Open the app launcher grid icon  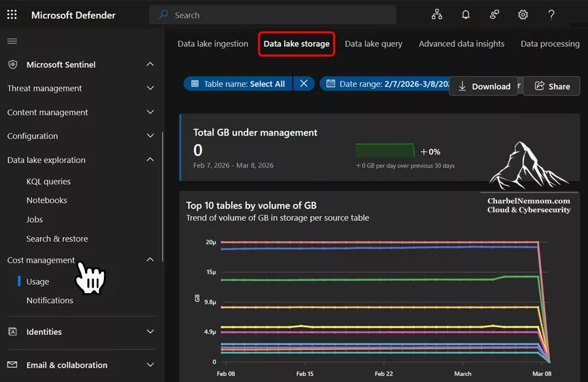pos(12,14)
